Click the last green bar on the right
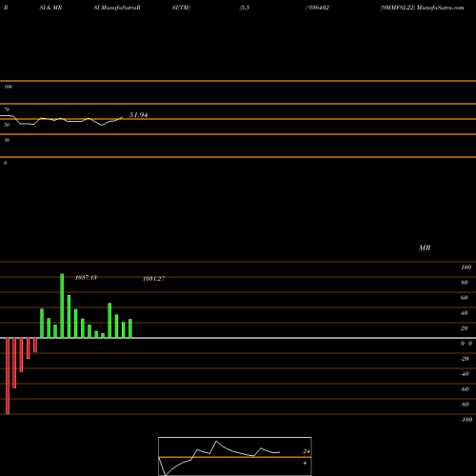 130,328
